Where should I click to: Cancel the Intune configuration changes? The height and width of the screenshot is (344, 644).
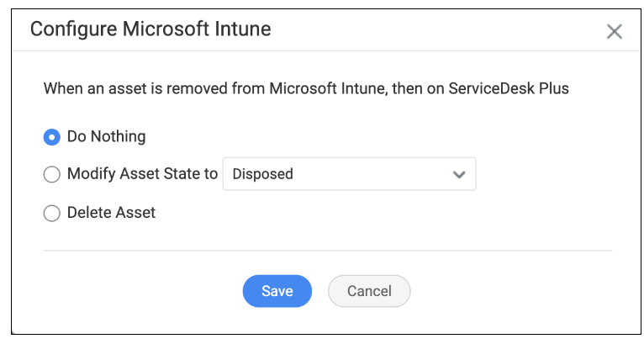[369, 291]
